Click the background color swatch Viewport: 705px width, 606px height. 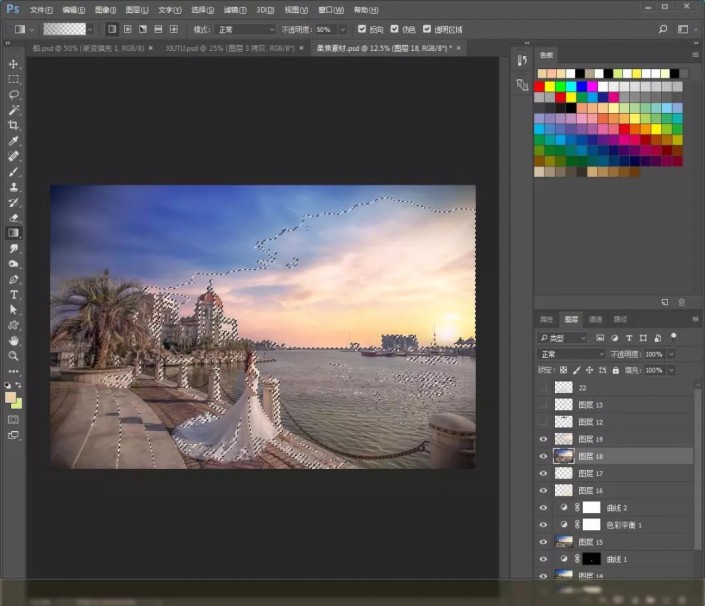tap(18, 405)
